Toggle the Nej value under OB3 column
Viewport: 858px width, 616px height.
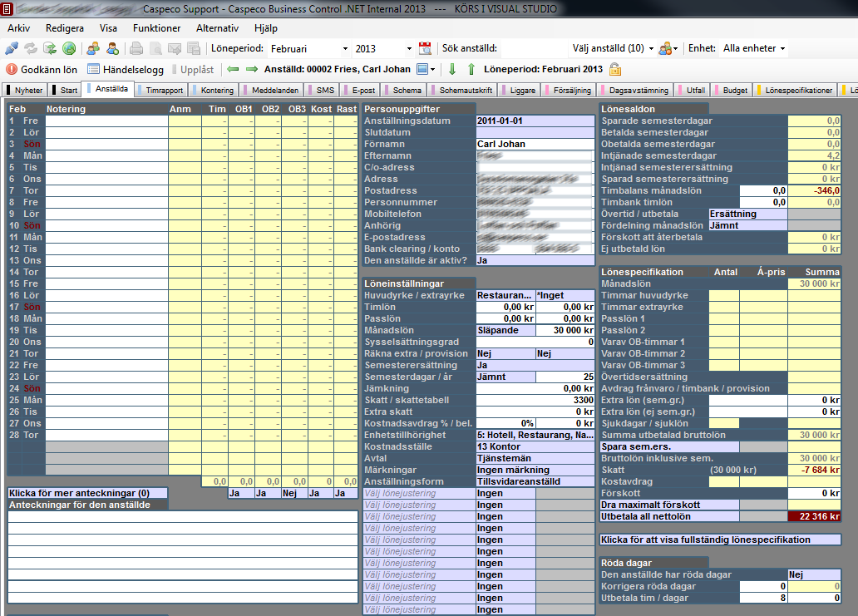pos(294,494)
